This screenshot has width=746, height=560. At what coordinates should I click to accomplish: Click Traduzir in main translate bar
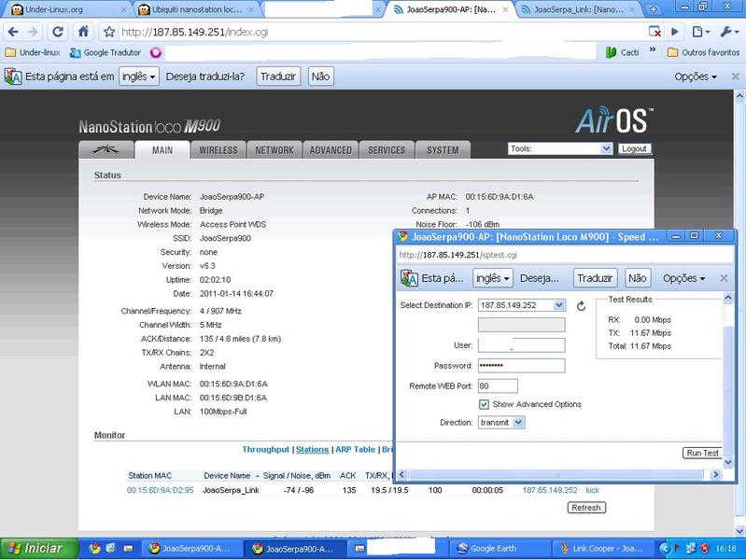click(278, 77)
